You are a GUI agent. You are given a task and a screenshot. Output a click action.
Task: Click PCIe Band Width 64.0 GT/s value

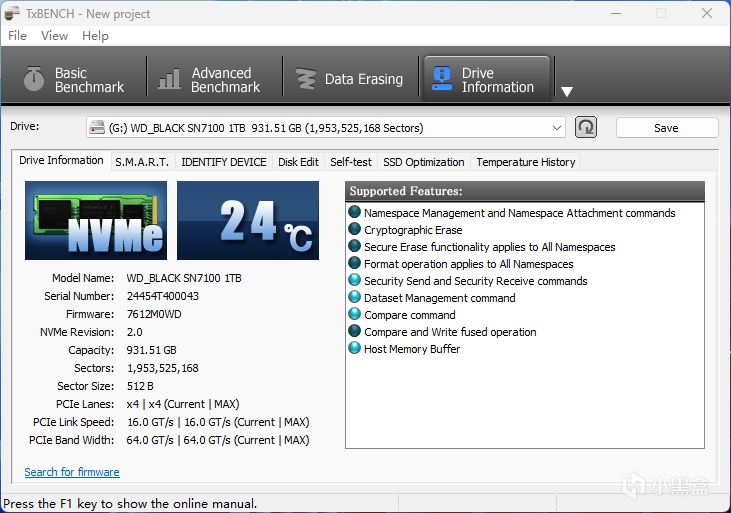[x=218, y=440]
